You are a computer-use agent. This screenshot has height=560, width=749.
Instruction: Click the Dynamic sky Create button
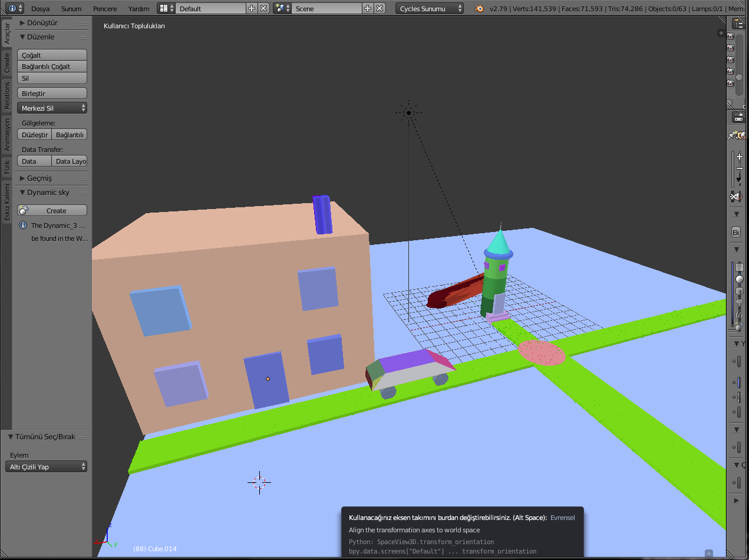[x=52, y=210]
